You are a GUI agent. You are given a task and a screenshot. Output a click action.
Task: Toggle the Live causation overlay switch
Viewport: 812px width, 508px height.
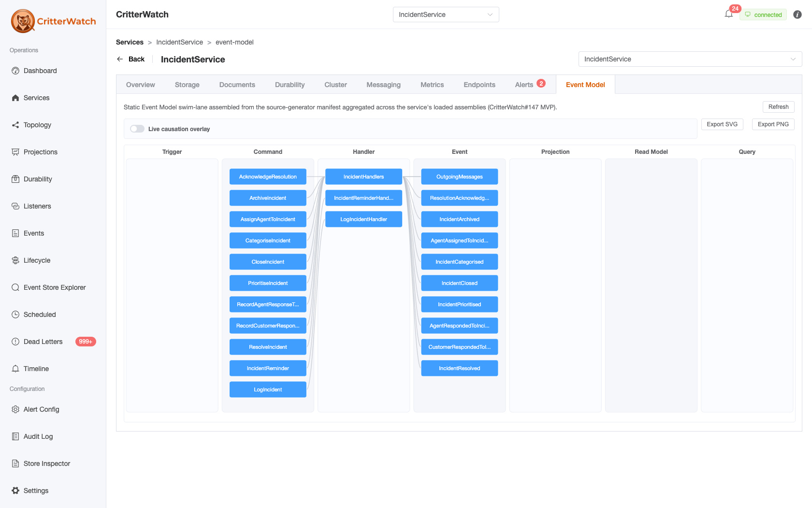coord(137,129)
